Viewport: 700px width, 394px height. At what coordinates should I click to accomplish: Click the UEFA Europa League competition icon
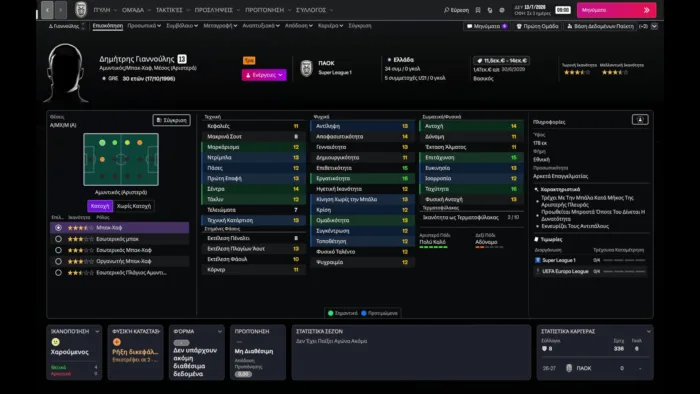(538, 271)
